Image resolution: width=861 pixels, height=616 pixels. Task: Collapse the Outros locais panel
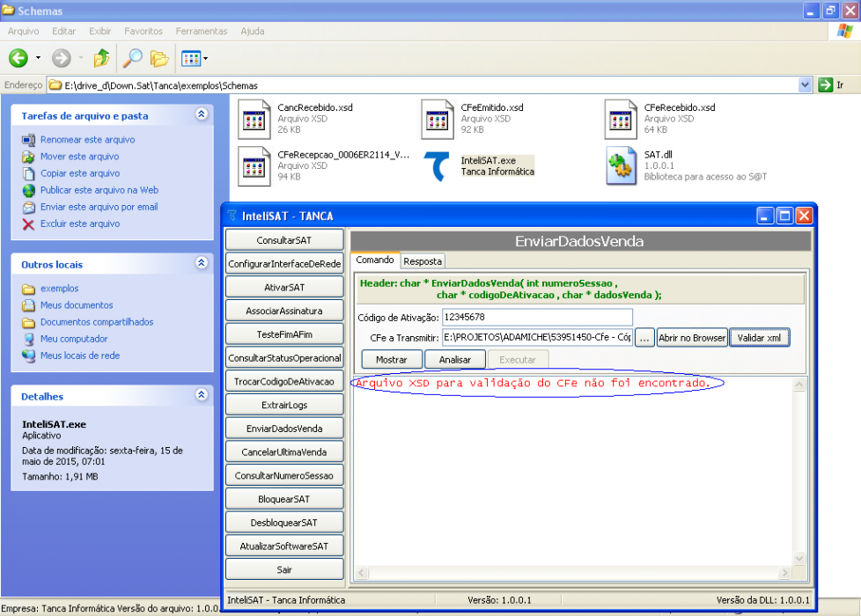click(x=201, y=262)
